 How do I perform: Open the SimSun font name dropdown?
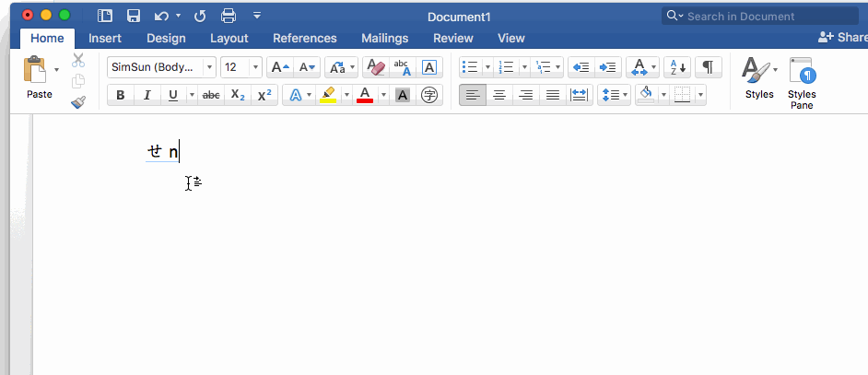[x=209, y=67]
